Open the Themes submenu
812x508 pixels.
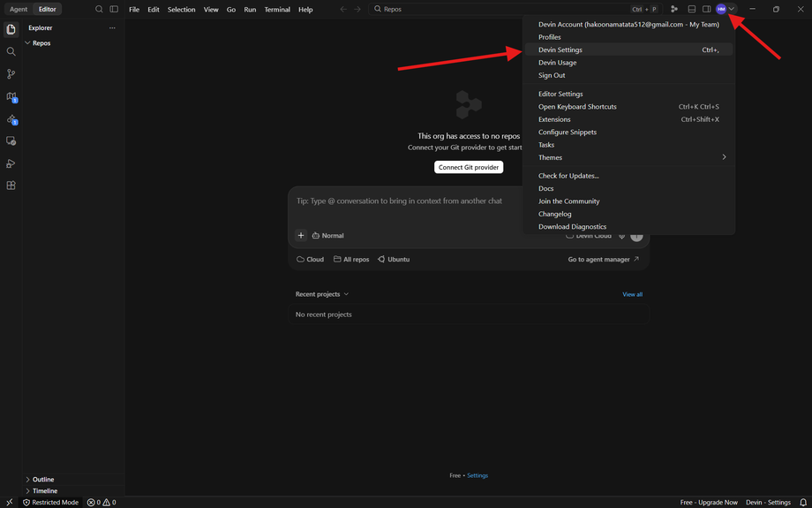click(x=628, y=157)
